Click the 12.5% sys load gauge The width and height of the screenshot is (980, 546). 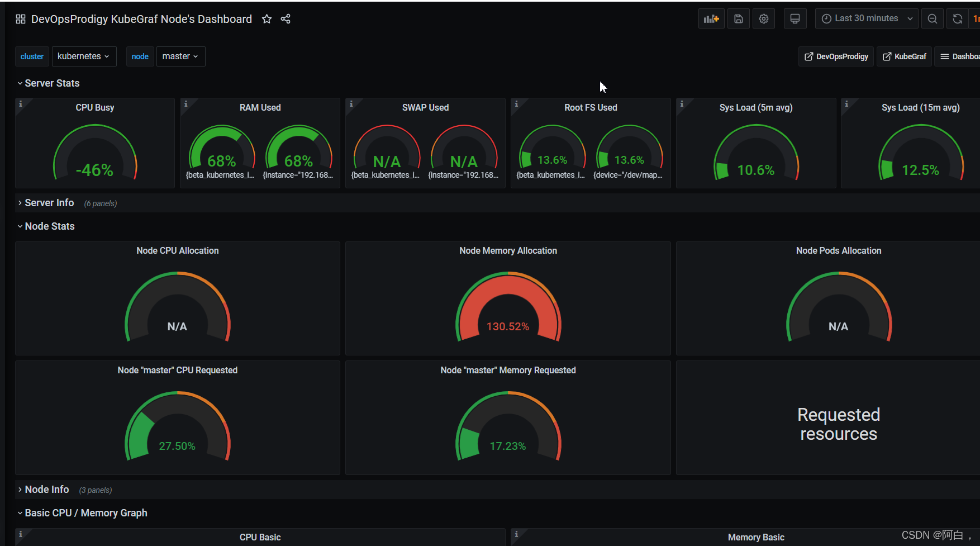tap(921, 152)
